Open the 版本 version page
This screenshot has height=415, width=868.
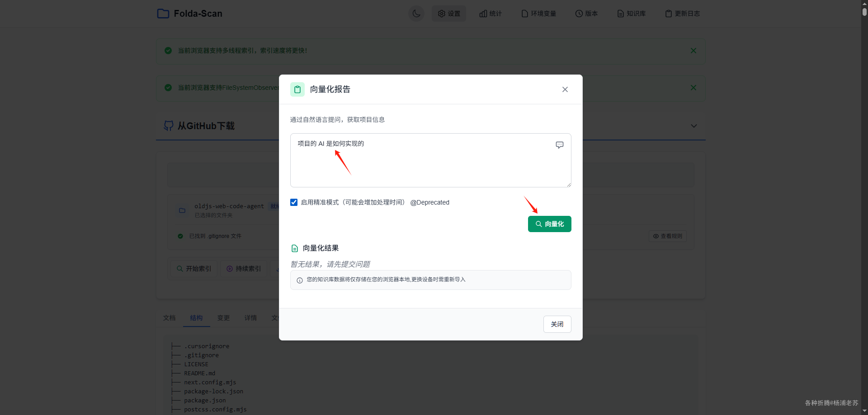click(586, 14)
